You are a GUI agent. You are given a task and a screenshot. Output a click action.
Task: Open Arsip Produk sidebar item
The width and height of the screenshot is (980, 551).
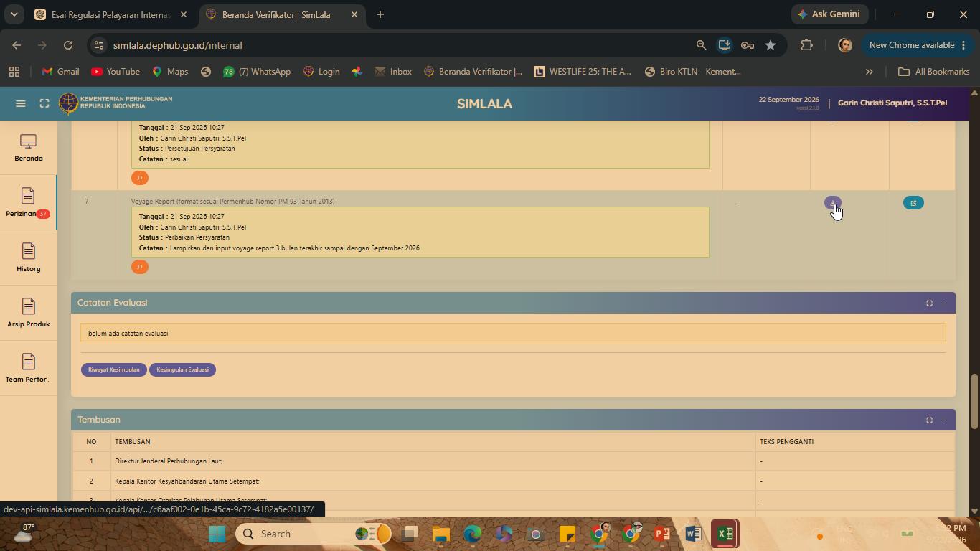tap(28, 314)
